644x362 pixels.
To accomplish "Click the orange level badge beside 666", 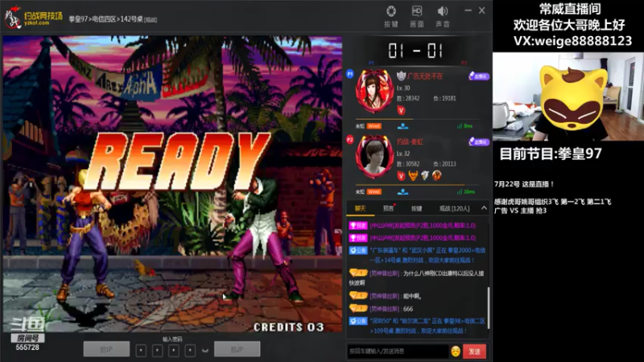I will [357, 308].
